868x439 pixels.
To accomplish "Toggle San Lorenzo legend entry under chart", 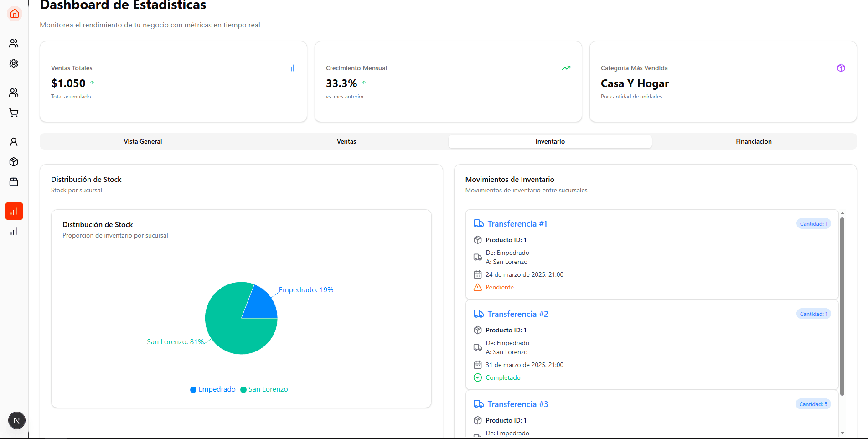I will [x=264, y=389].
